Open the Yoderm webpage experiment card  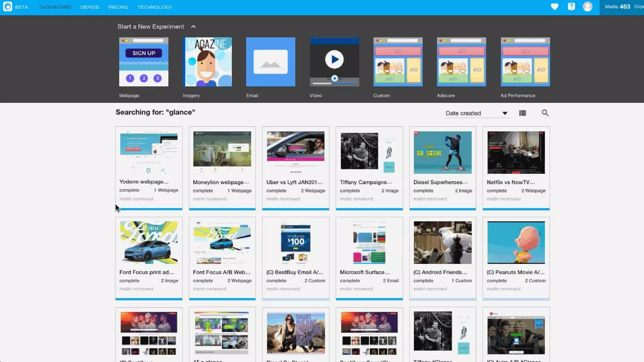pyautogui.click(x=149, y=168)
